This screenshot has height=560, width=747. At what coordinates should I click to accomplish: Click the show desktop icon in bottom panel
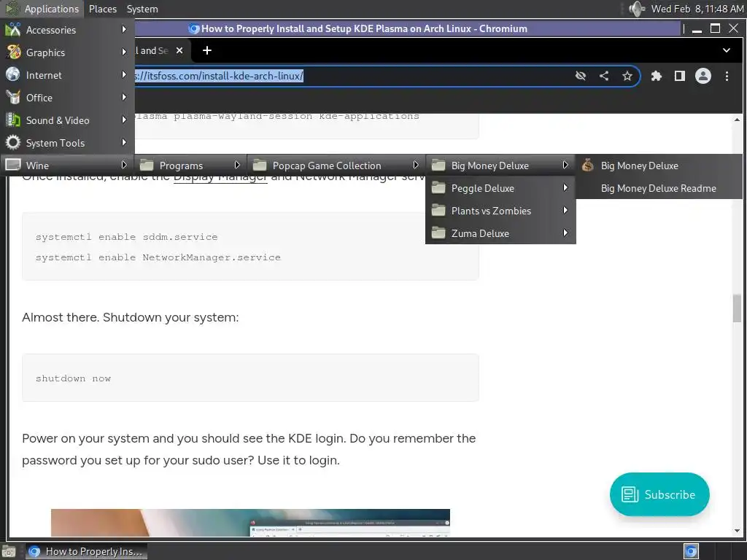pyautogui.click(x=9, y=551)
